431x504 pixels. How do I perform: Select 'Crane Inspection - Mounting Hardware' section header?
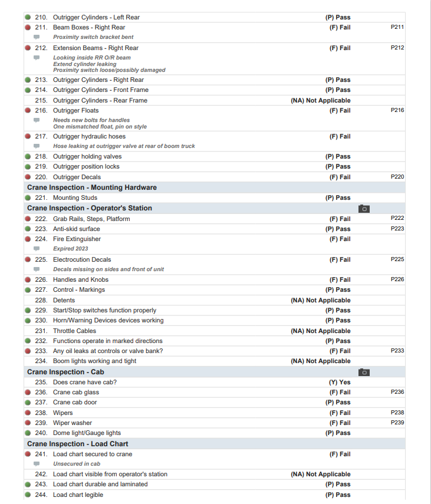[92, 187]
